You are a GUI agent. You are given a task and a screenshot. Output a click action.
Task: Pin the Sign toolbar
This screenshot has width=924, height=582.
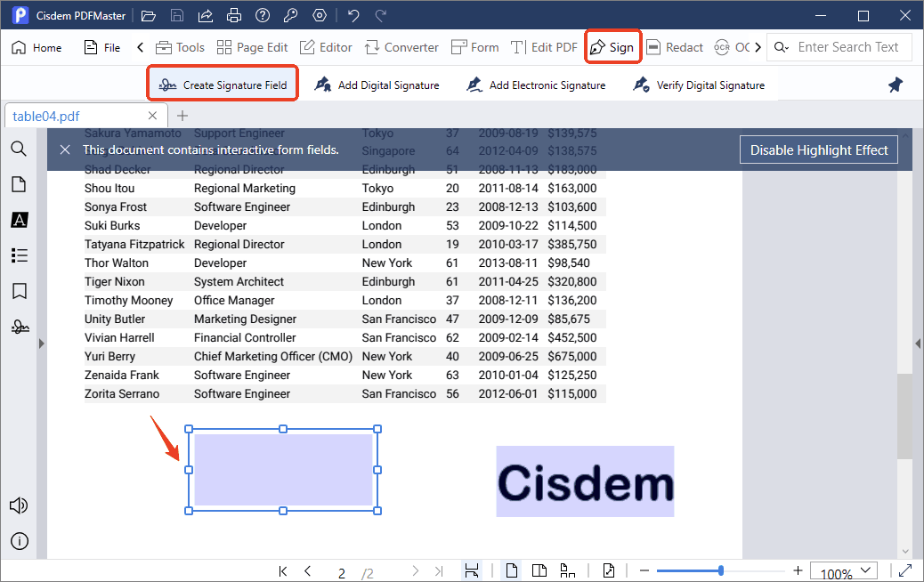click(x=896, y=85)
